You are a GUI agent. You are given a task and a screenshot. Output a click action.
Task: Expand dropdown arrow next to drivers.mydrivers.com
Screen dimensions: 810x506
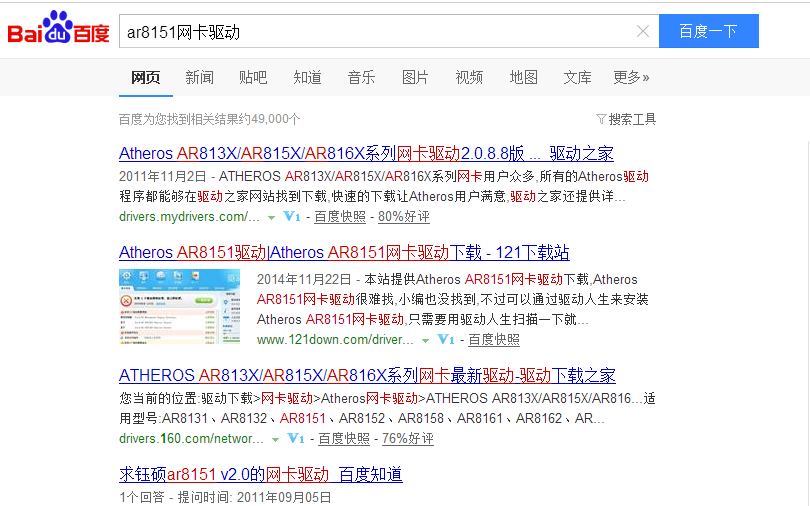[x=271, y=218]
